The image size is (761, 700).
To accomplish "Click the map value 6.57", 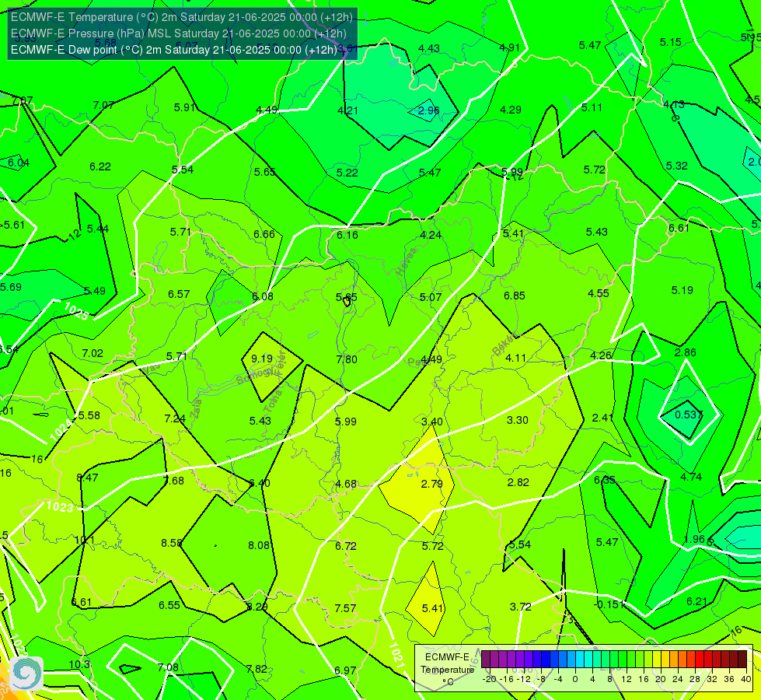I will tap(179, 294).
